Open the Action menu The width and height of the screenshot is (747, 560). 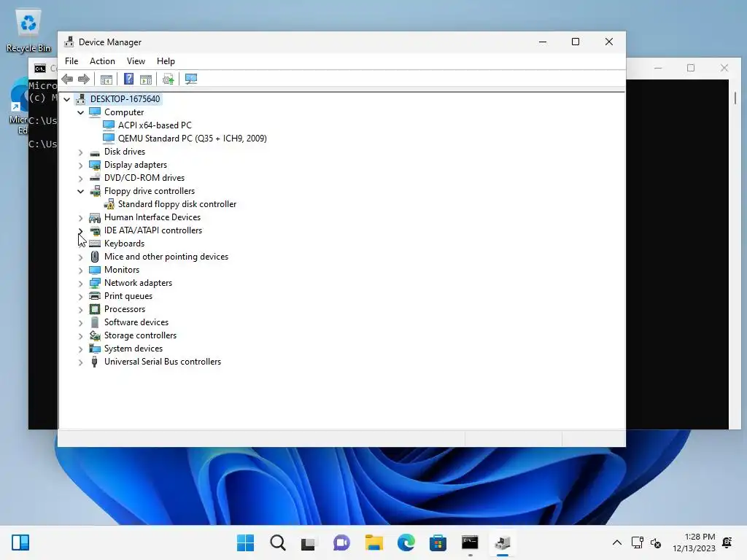click(102, 61)
